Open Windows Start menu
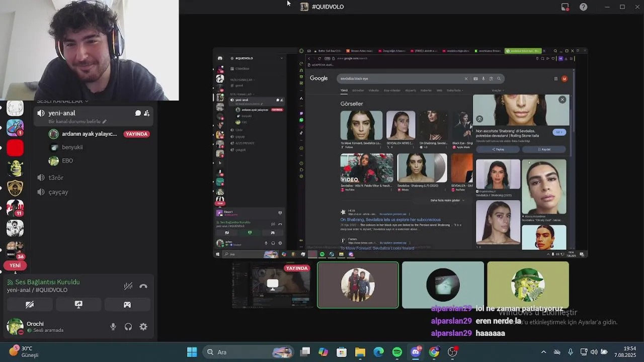This screenshot has height=362, width=644. pos(192,352)
